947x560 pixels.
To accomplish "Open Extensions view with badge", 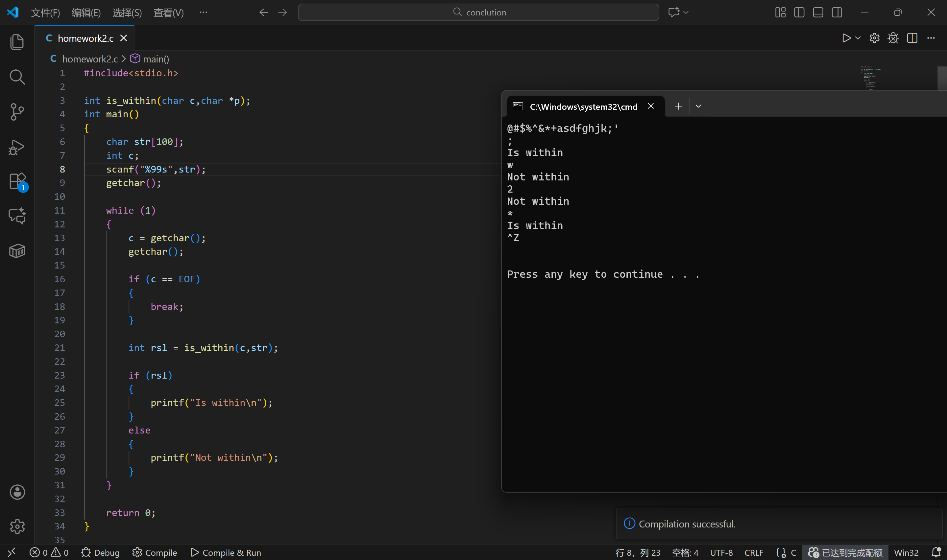I will coord(17,181).
